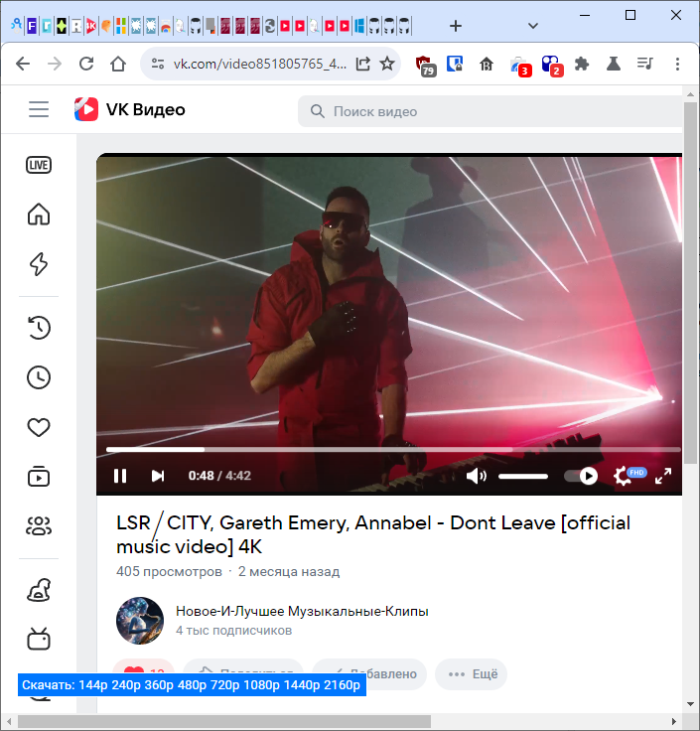700x731 pixels.
Task: Click the 405 просмотров view count
Action: (x=169, y=571)
